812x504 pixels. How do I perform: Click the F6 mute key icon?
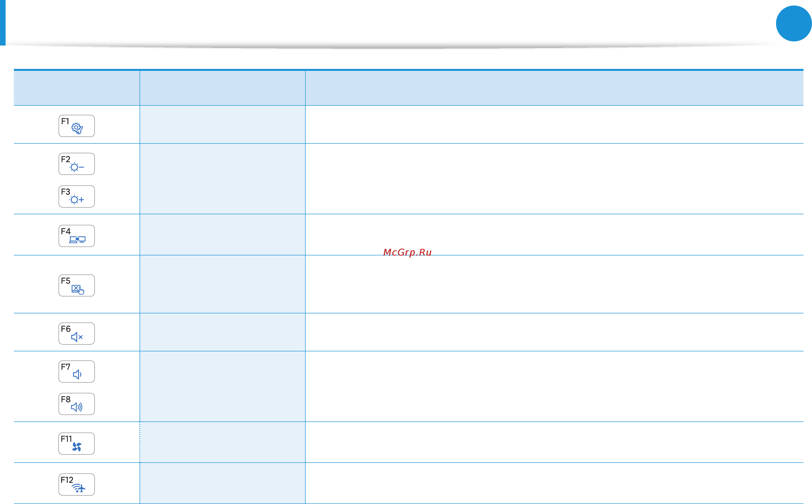[77, 334]
